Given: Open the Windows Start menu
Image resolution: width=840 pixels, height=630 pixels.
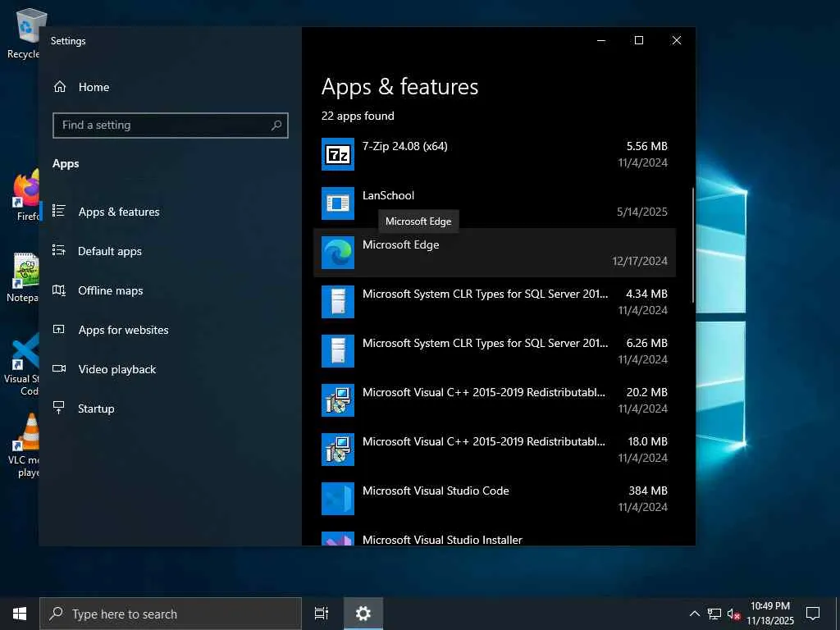Looking at the screenshot, I should (x=20, y=614).
